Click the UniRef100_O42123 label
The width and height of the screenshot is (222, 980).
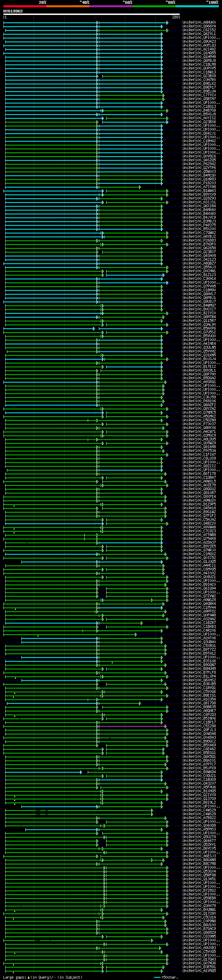199,259
